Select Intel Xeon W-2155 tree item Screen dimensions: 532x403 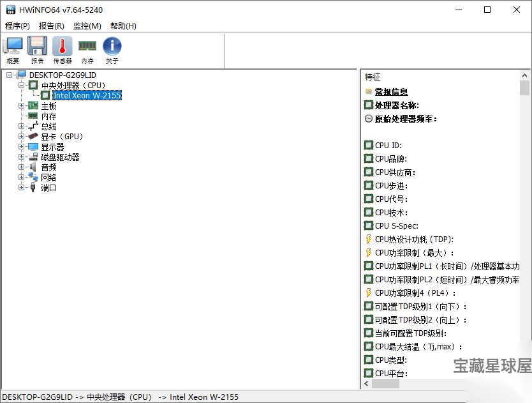click(87, 96)
